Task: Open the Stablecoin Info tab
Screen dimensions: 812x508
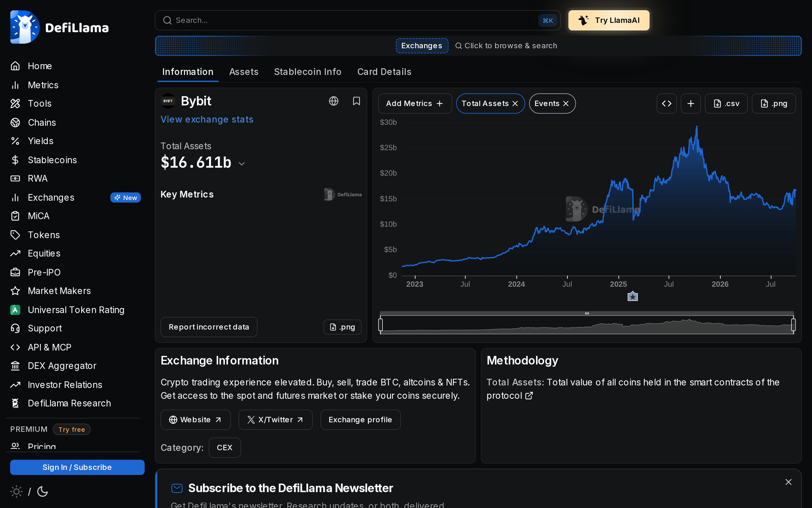Action: coord(308,72)
